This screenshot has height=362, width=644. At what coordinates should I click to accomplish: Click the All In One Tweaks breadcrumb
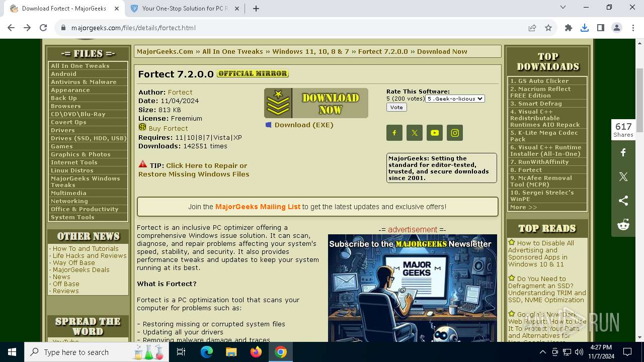232,51
